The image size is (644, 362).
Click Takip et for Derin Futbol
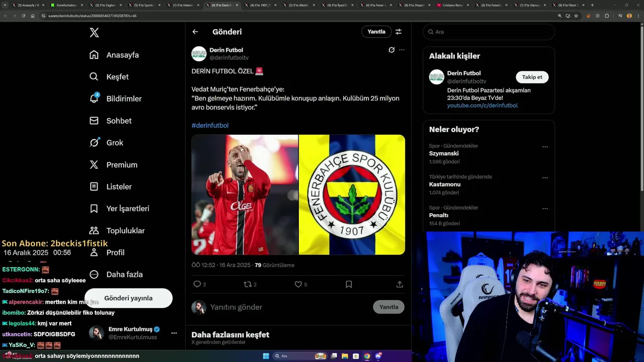pyautogui.click(x=532, y=77)
